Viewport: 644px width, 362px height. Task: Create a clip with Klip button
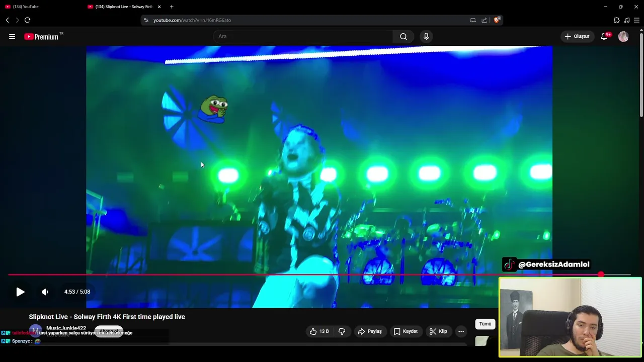tap(438, 331)
